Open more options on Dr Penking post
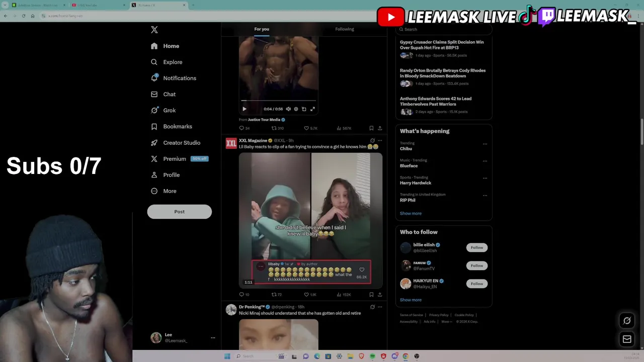 tap(380, 307)
